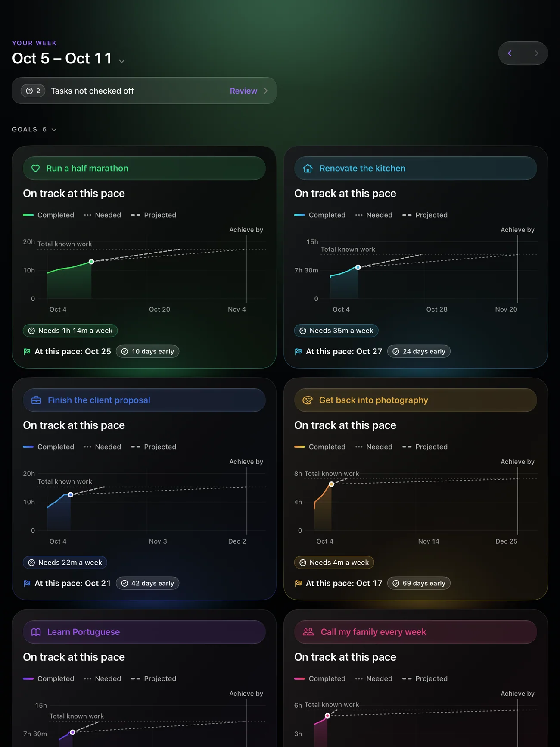
Task: Click the people icon on Call my family
Action: coord(308,632)
